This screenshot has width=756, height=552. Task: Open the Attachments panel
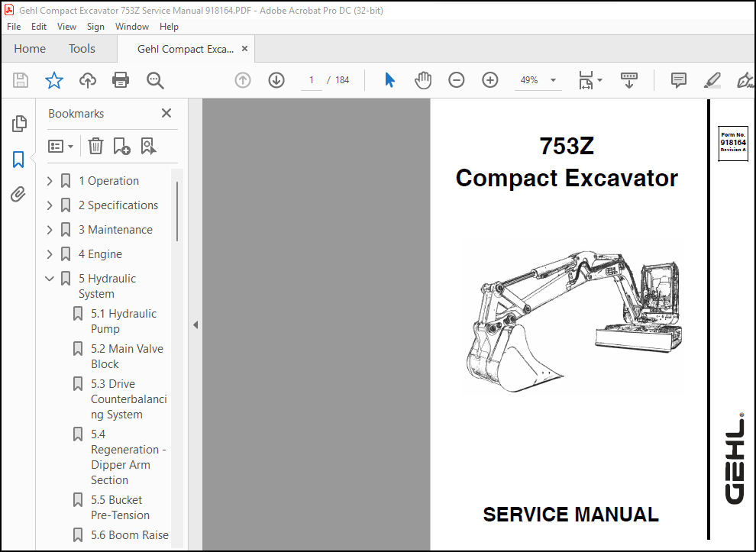point(17,194)
